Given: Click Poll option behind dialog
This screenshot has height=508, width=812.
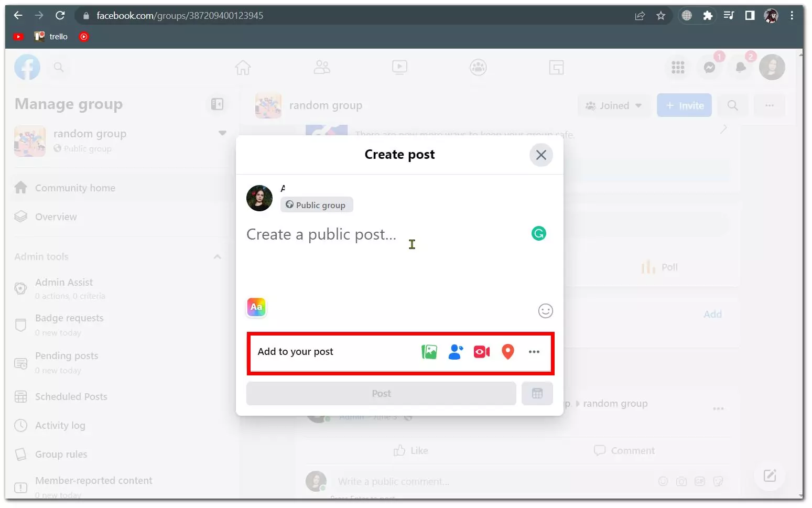Looking at the screenshot, I should [659, 267].
